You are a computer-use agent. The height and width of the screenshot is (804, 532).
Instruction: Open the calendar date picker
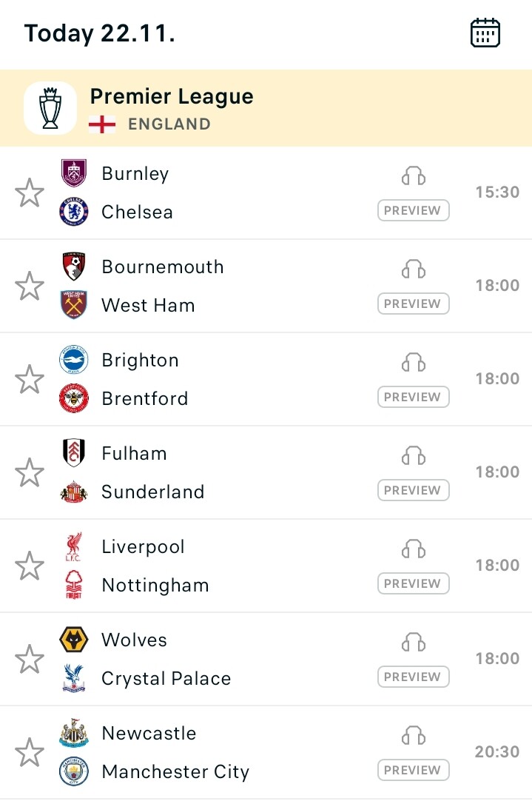pyautogui.click(x=485, y=33)
